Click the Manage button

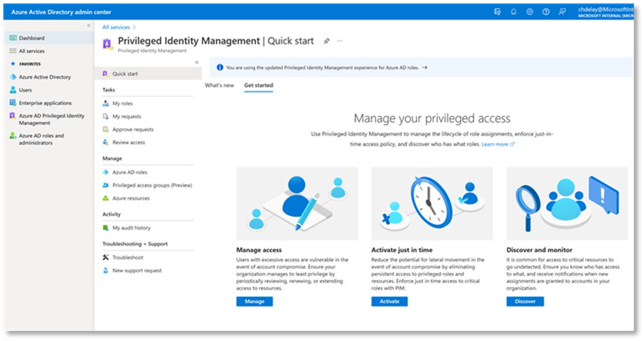(x=254, y=302)
